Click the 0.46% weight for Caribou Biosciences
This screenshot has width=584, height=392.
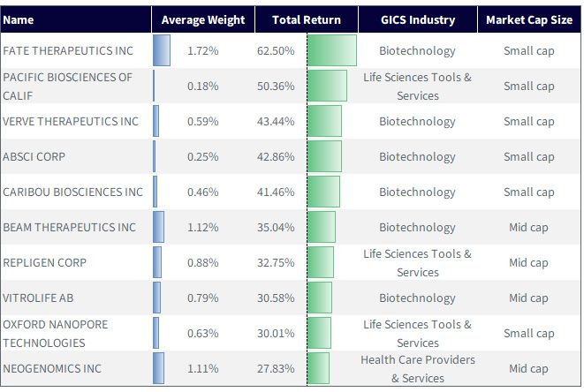tap(202, 192)
